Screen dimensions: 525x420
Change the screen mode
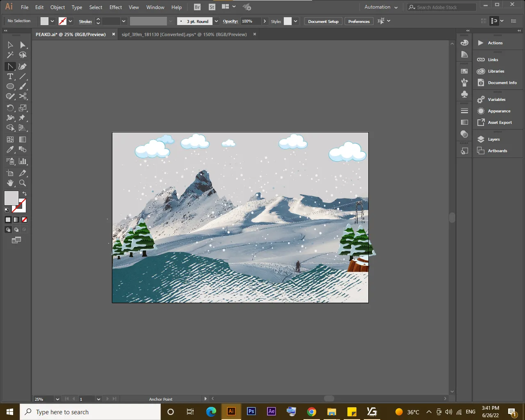pyautogui.click(x=16, y=240)
